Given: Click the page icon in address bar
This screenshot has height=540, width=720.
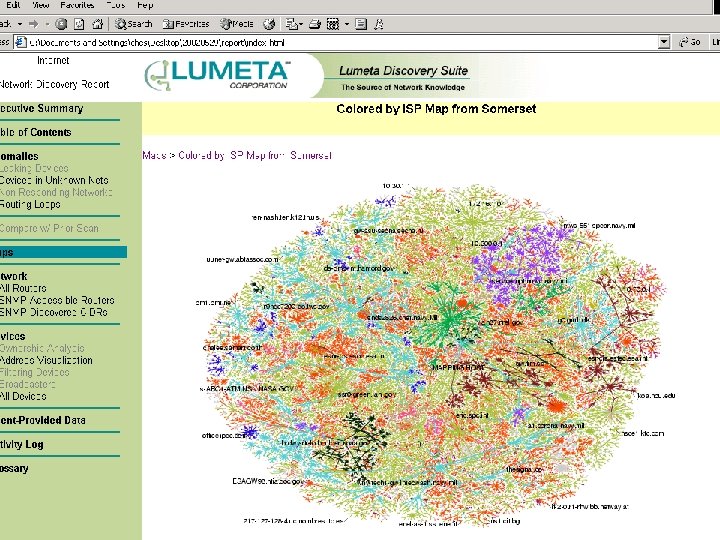Looking at the screenshot, I should tap(21, 43).
